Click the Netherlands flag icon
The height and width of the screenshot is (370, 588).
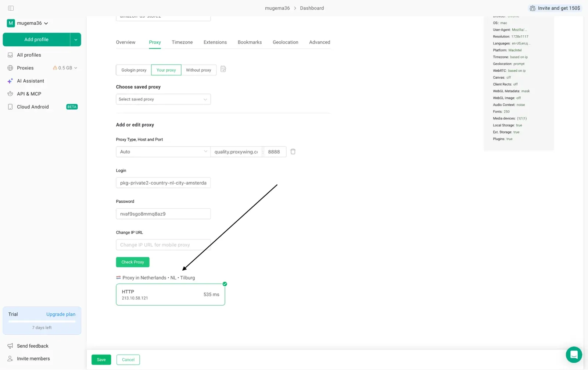tap(118, 278)
